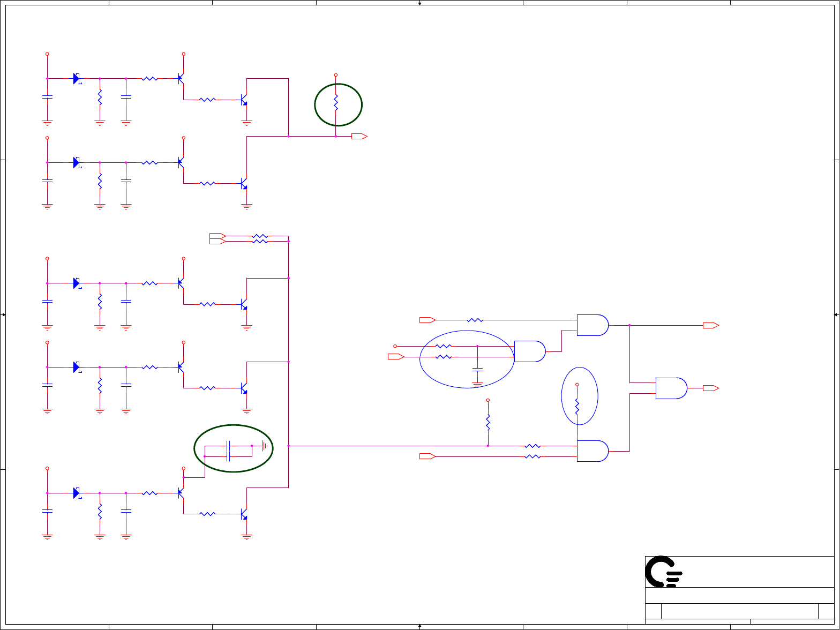Select the pull-up resistor on the long horizontal bus wire
The image size is (840, 630).
click(x=488, y=422)
